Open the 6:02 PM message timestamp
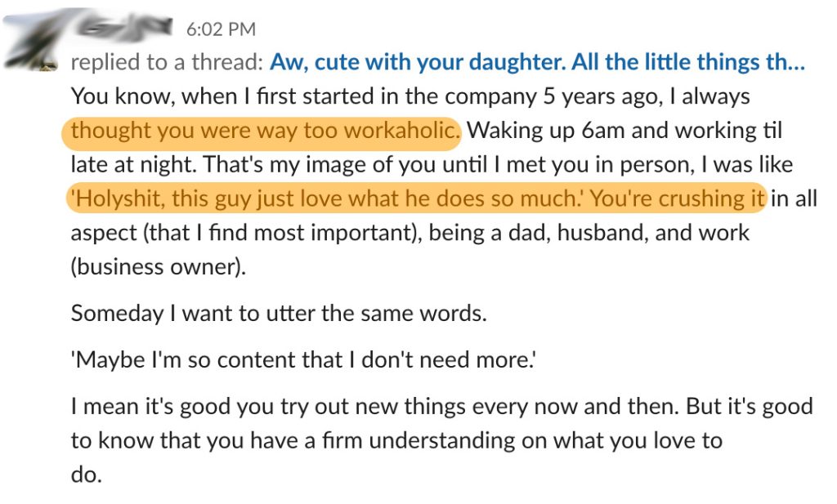Image resolution: width=837 pixels, height=504 pixels. click(x=221, y=29)
